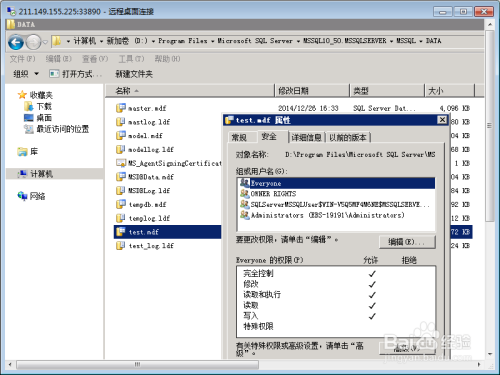The height and width of the screenshot is (375, 500).
Task: Select Program Files in the address path
Action: [x=182, y=41]
